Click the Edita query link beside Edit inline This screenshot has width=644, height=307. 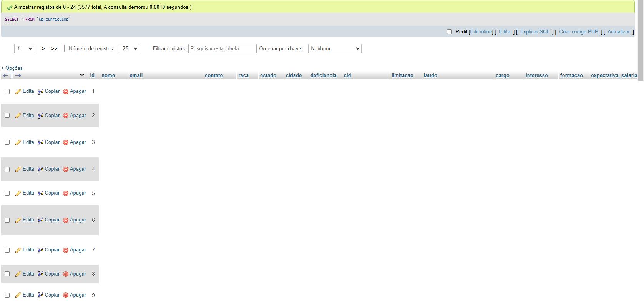(x=505, y=32)
